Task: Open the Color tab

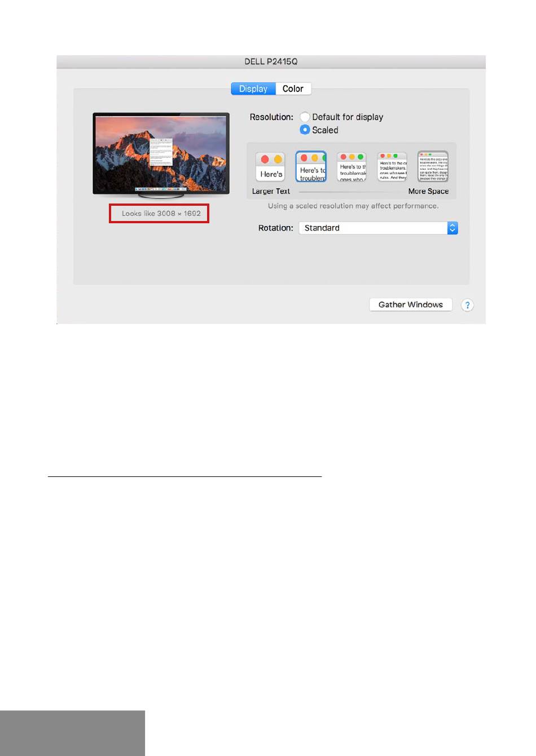Action: pos(293,89)
